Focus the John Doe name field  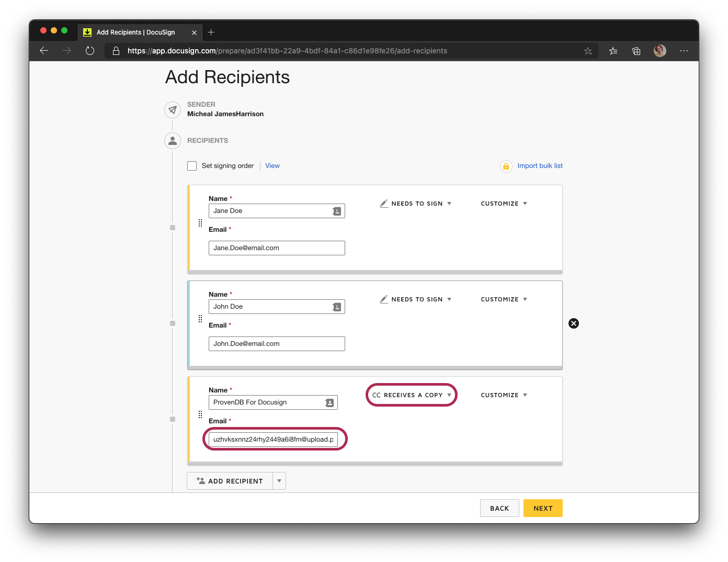277,307
